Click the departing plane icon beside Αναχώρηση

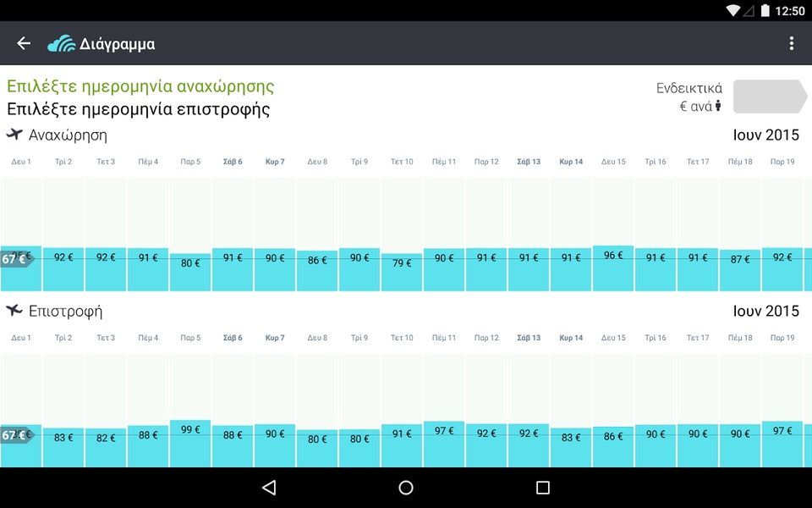pyautogui.click(x=14, y=135)
